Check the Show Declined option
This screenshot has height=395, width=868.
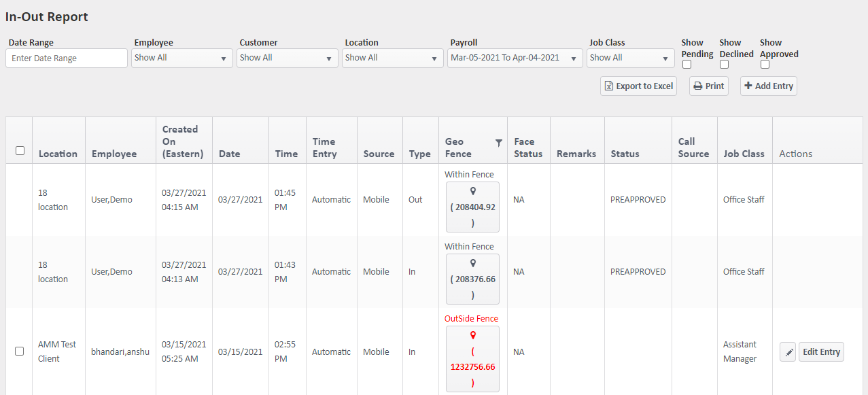724,64
